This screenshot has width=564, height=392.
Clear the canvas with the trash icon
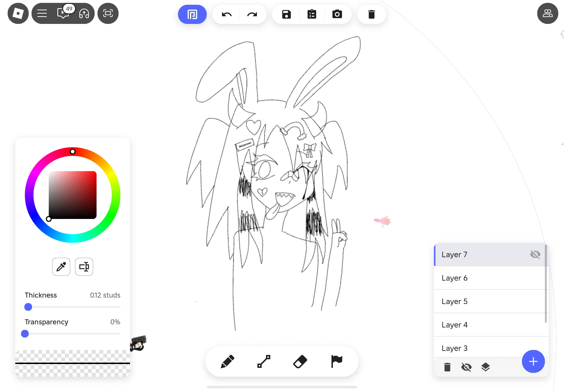[x=371, y=14]
